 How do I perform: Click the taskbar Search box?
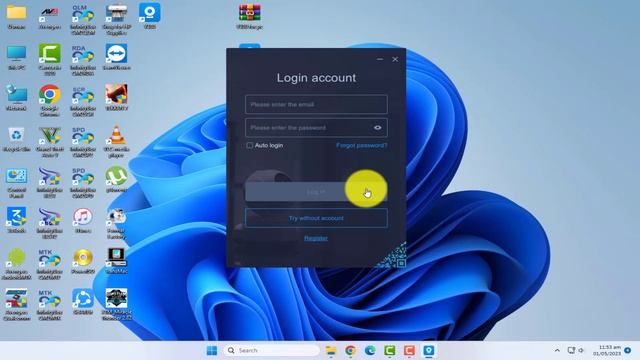[271, 351]
